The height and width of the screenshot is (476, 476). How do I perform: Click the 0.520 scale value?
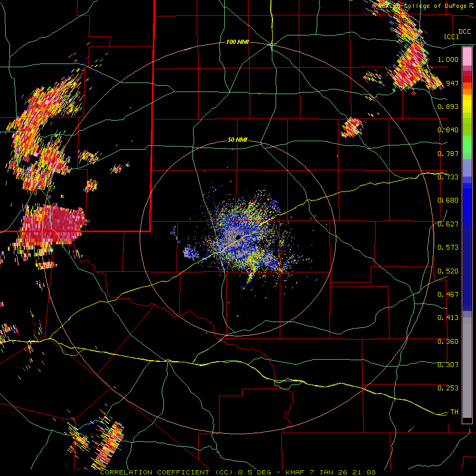tap(448, 271)
